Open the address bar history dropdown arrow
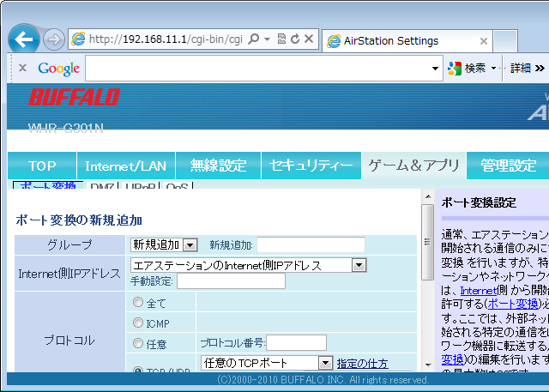Screen dimensions: 549x392 point(267,39)
